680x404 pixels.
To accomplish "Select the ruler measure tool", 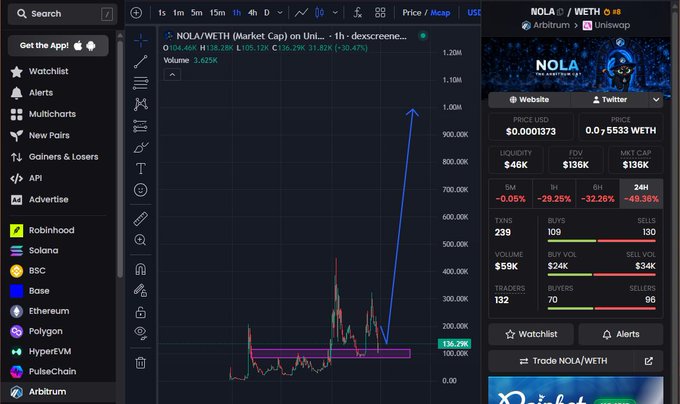I will (x=141, y=219).
